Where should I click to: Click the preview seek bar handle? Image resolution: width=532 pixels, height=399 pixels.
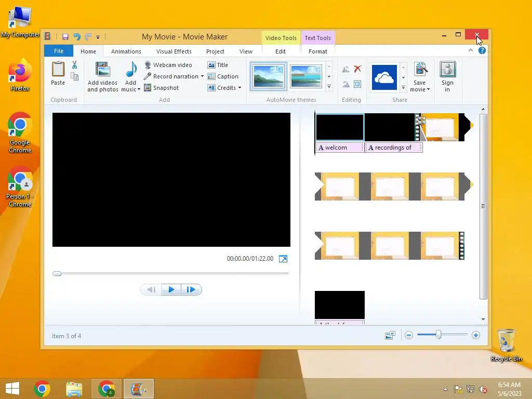point(57,274)
